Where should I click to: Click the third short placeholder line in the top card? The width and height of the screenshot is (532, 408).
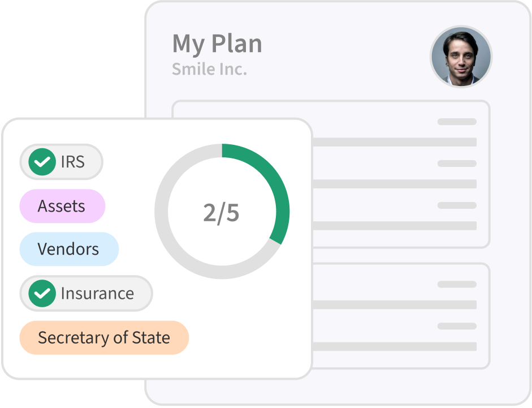tap(457, 205)
